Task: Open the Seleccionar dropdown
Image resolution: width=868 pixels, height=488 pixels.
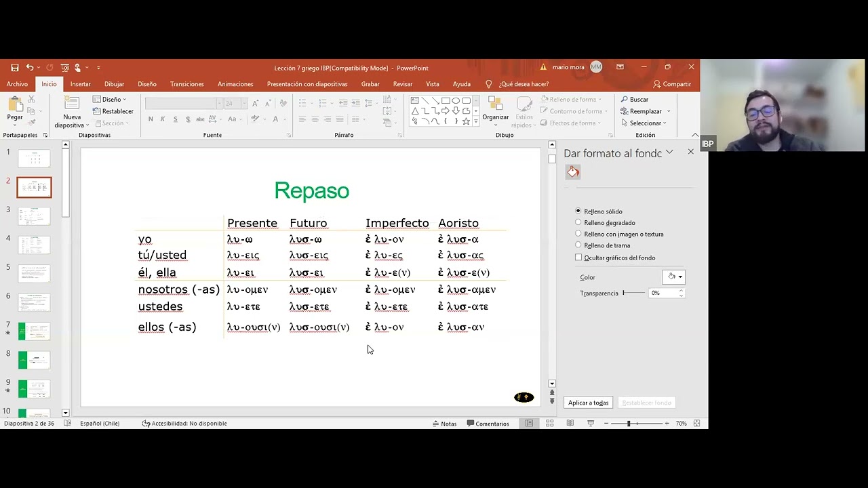Action: tap(644, 123)
